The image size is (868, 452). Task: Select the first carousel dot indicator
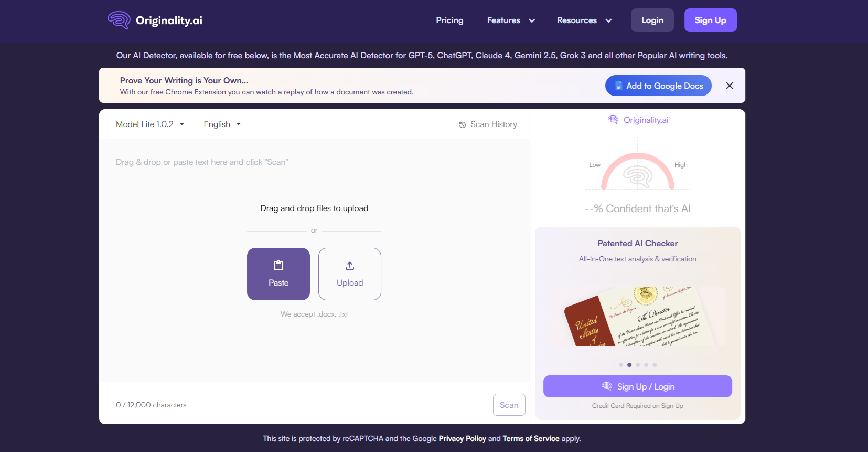click(621, 365)
